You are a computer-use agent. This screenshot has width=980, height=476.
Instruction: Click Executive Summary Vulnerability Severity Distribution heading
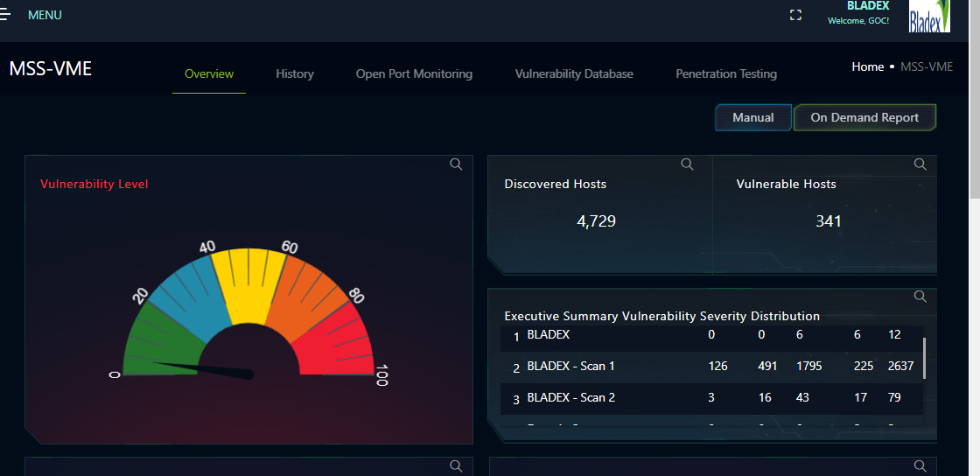(661, 316)
